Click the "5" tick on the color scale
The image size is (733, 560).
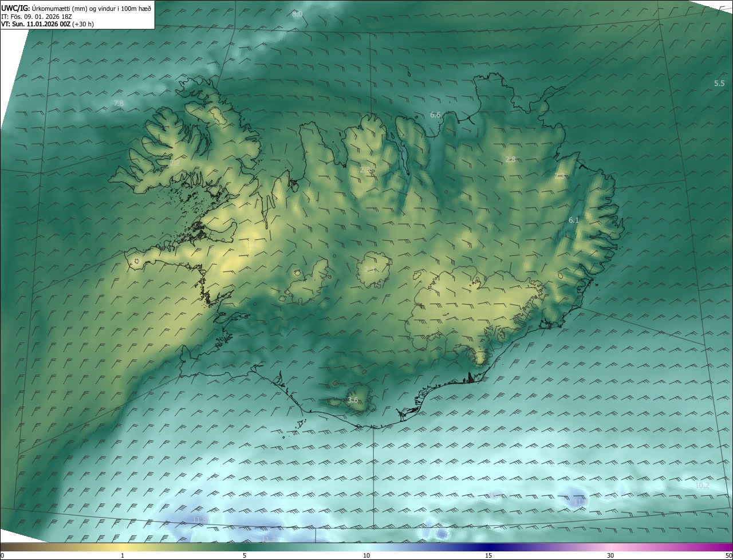[x=245, y=555]
